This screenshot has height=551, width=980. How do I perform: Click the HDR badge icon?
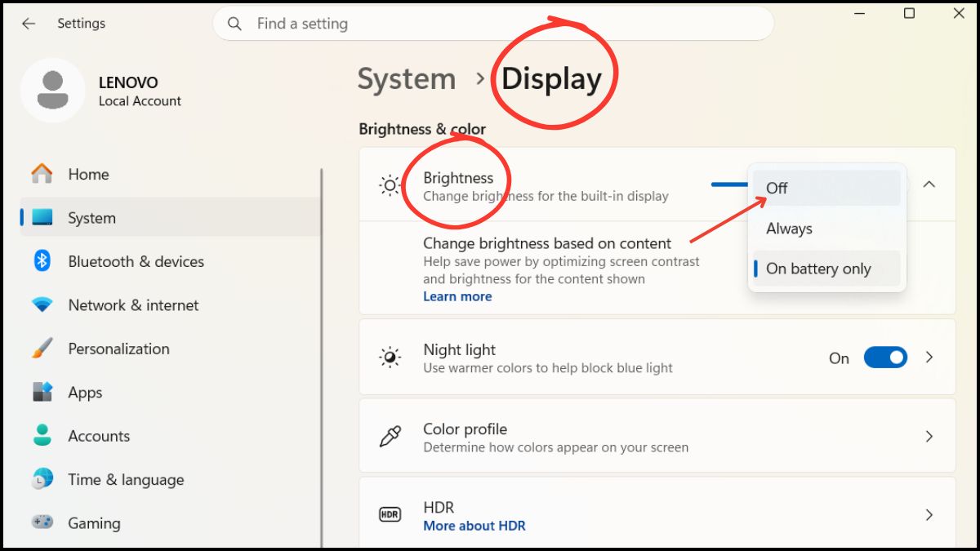click(x=390, y=514)
